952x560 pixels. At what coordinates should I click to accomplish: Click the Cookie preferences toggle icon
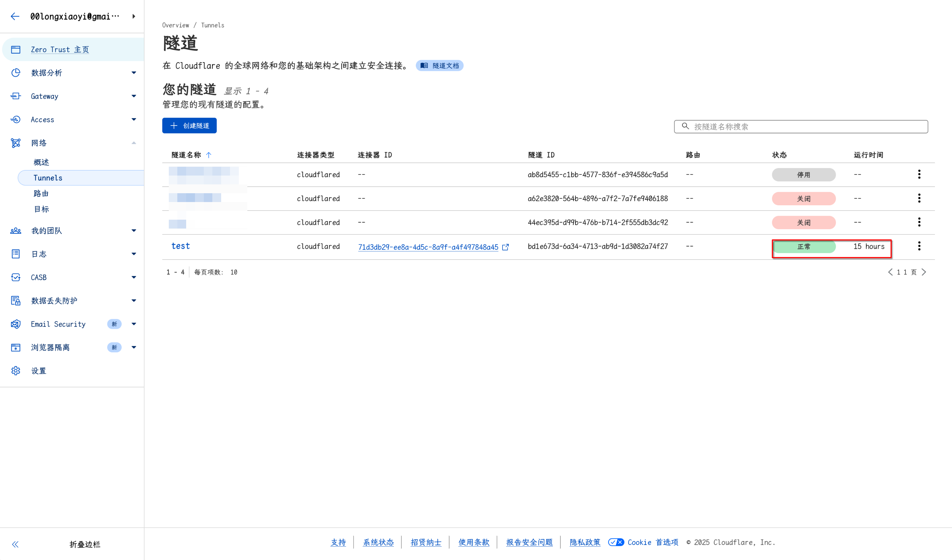616,542
